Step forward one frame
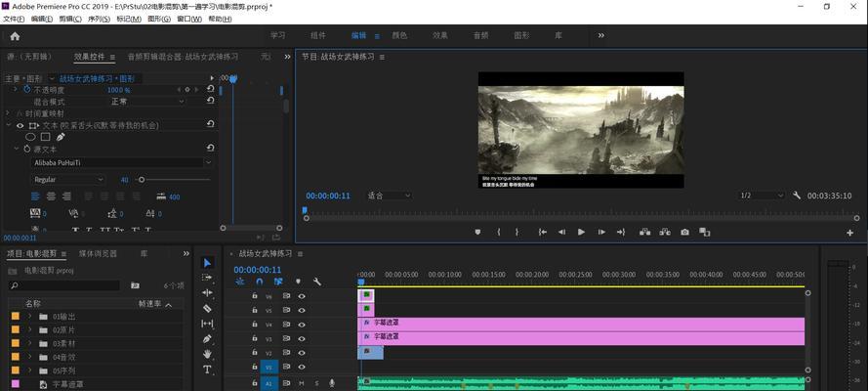Screen dimensions: 868x391 [601, 233]
